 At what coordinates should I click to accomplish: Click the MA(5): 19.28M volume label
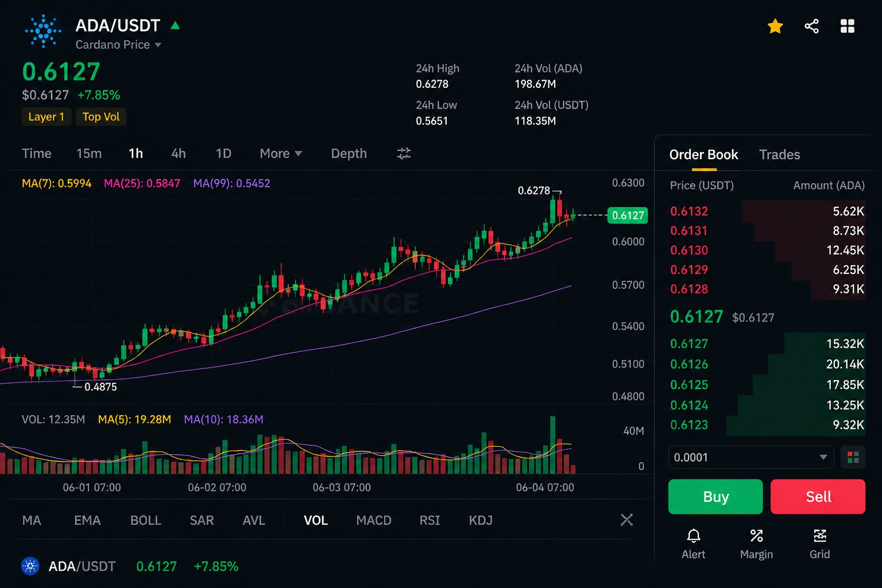pyautogui.click(x=134, y=419)
